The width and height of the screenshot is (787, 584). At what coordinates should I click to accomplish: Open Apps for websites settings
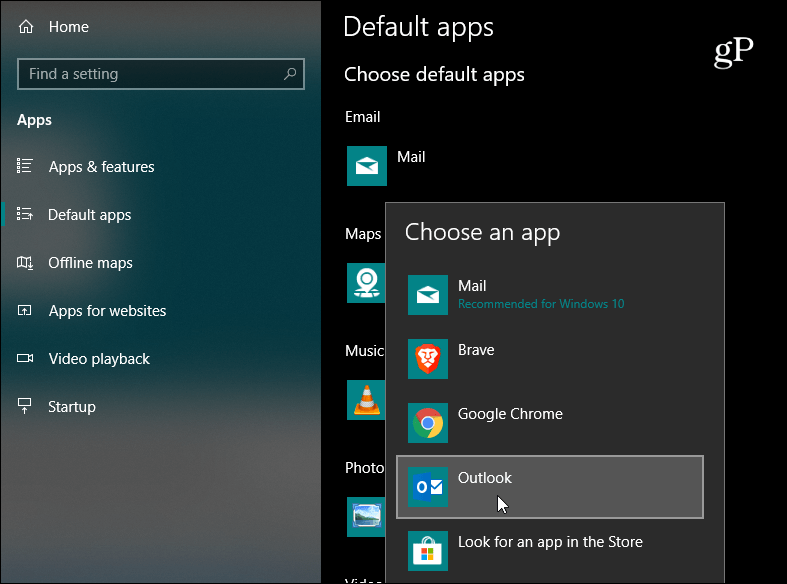107,311
